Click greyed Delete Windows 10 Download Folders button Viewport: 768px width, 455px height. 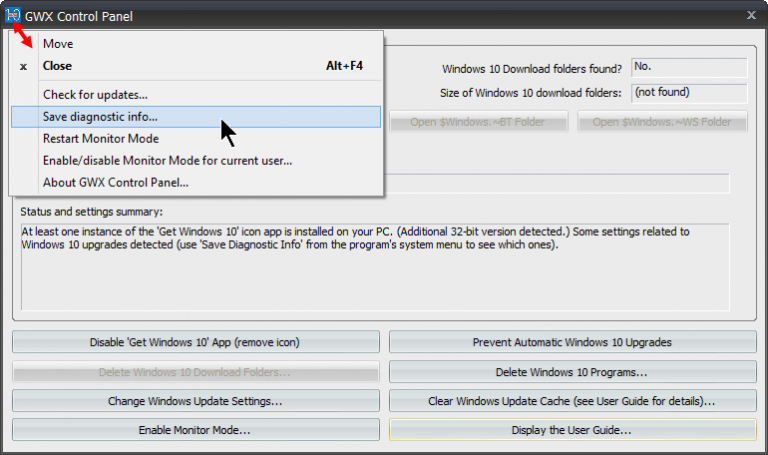195,372
